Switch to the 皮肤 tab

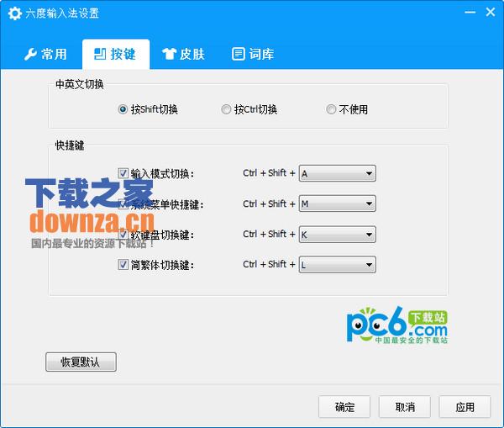183,54
